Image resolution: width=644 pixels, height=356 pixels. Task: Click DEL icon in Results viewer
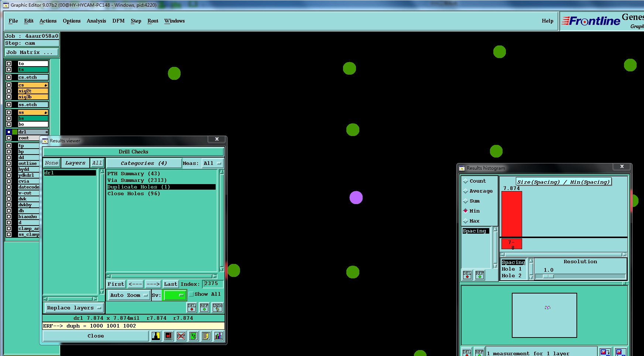coord(192,308)
